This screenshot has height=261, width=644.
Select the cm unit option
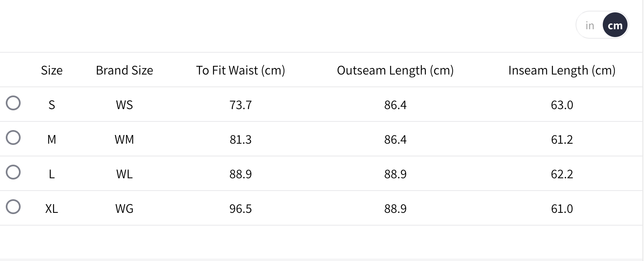(615, 26)
